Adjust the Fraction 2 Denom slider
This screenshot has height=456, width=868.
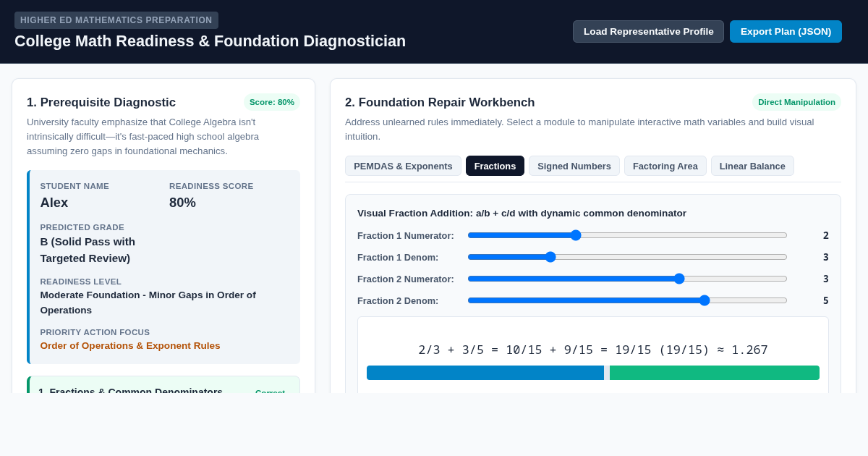(627, 300)
